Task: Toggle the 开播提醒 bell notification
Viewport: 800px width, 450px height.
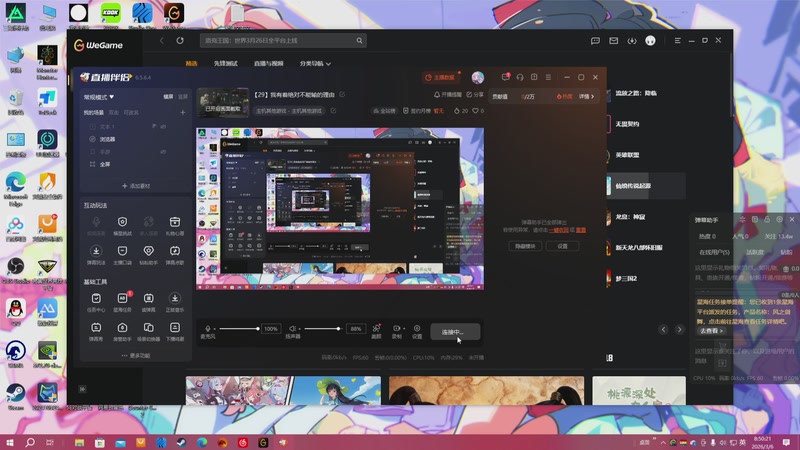Action: pos(448,94)
